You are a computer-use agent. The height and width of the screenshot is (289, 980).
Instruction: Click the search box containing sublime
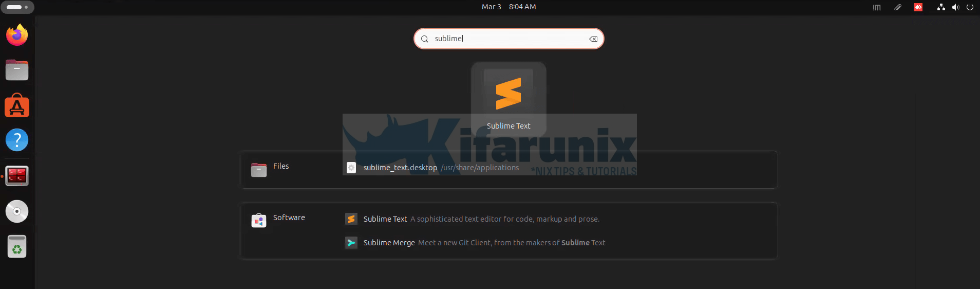[x=507, y=39]
